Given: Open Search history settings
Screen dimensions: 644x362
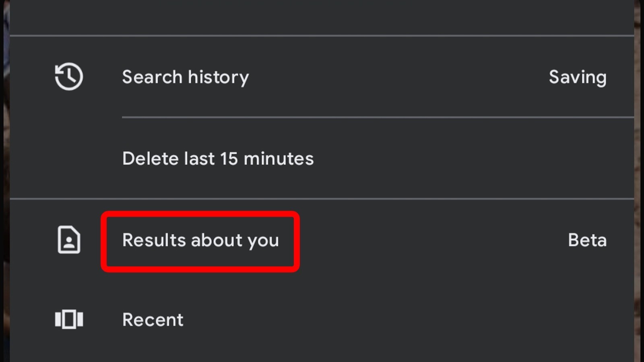Looking at the screenshot, I should 185,77.
